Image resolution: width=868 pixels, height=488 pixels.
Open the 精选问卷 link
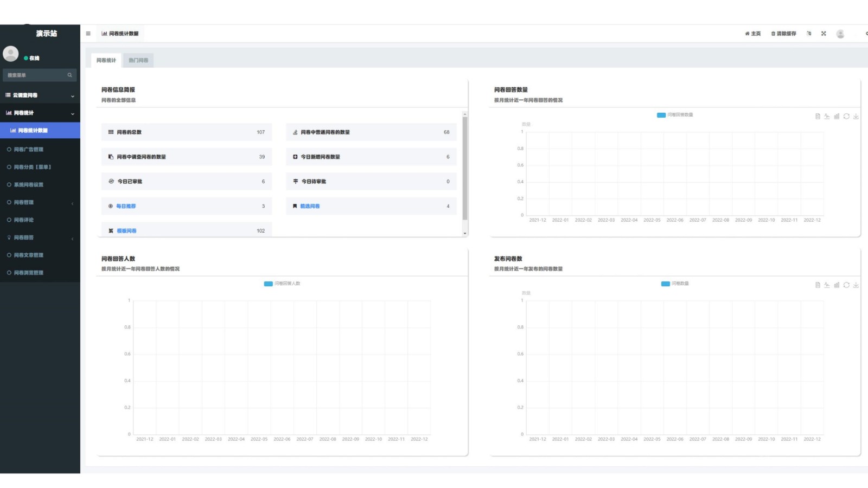click(x=310, y=206)
